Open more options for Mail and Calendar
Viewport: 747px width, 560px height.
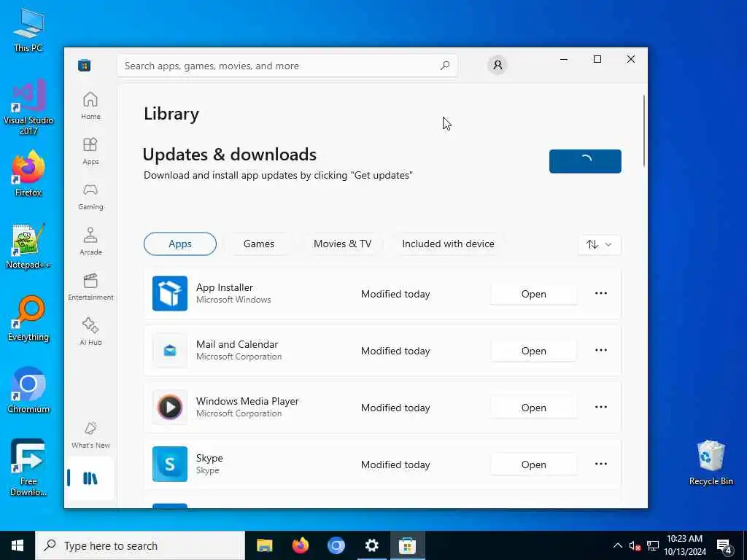pos(601,351)
